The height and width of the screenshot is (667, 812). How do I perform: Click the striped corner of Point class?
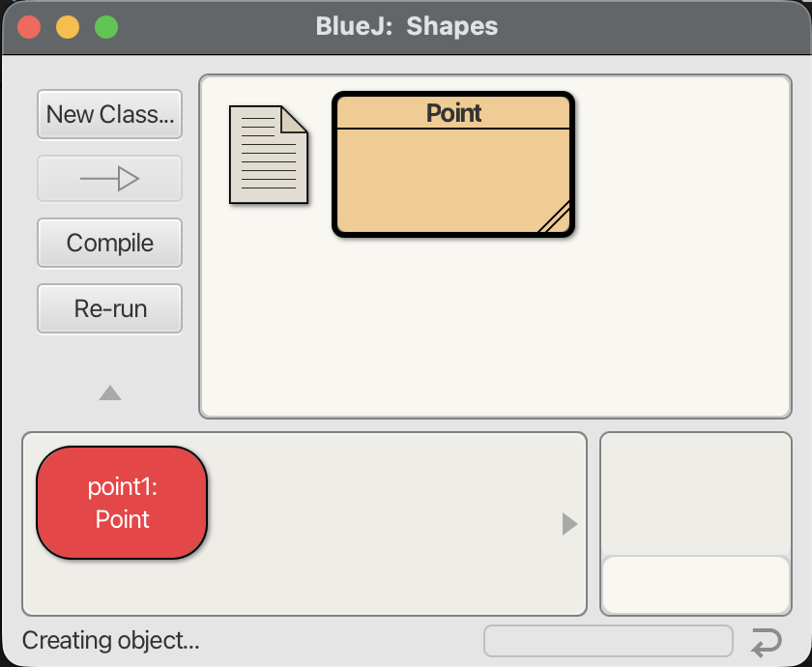pyautogui.click(x=555, y=217)
